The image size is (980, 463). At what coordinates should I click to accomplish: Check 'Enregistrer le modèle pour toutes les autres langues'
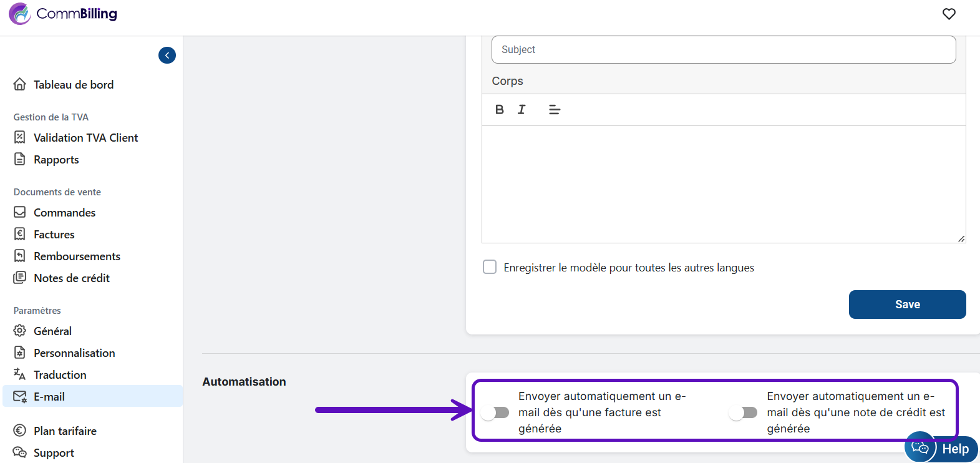pos(490,267)
